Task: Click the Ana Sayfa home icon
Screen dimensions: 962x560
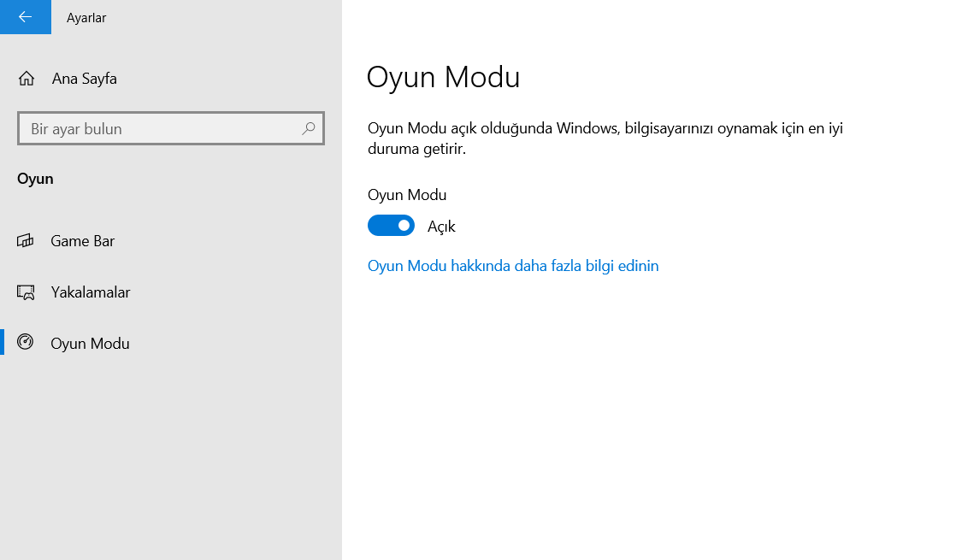Action: [x=27, y=79]
